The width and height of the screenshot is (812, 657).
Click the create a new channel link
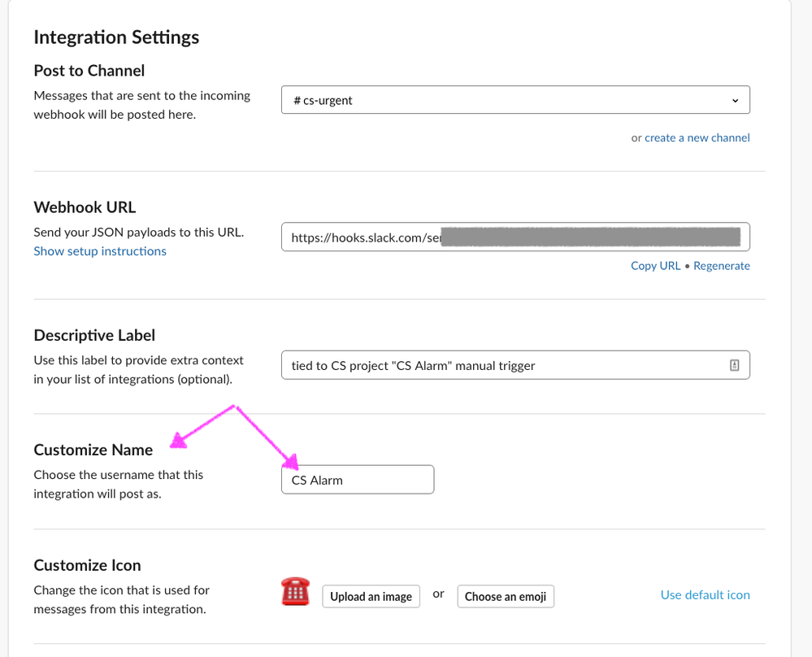pos(697,138)
